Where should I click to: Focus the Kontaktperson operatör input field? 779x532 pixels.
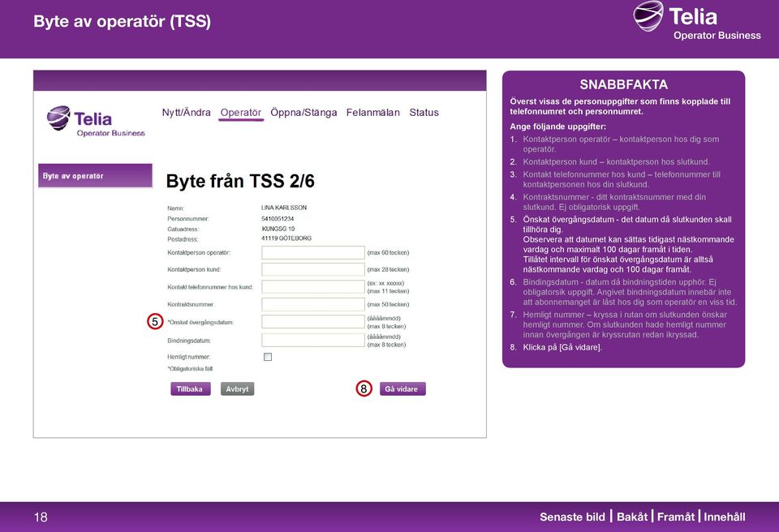[x=313, y=252]
